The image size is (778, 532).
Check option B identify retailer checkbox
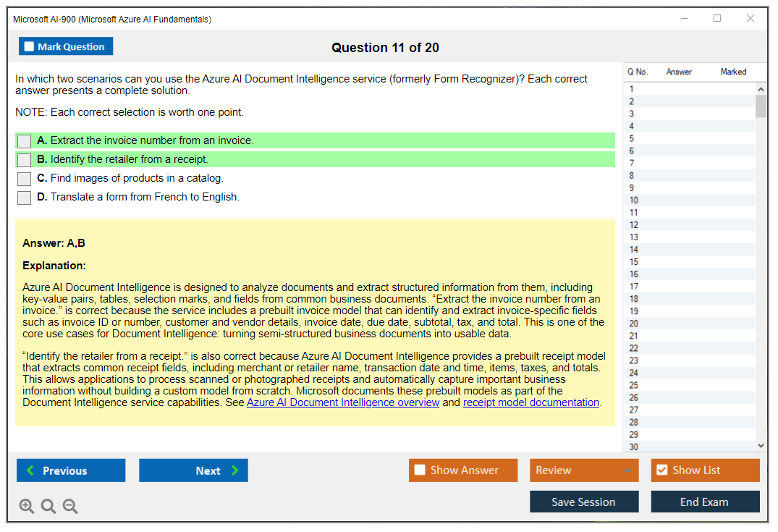coord(25,160)
